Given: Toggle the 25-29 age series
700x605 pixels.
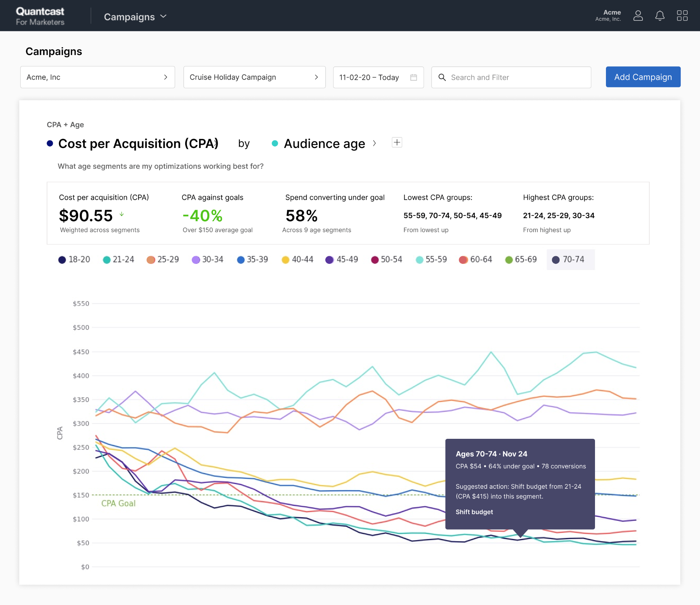Looking at the screenshot, I should [163, 259].
